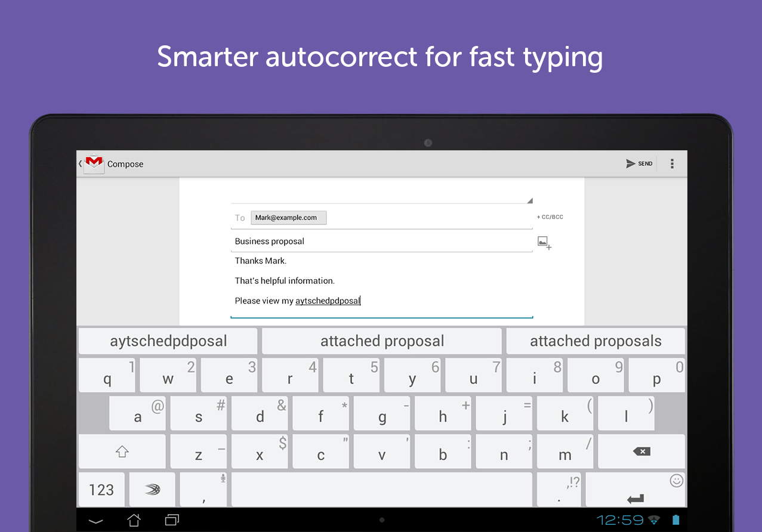Collapse the keyboard with the chevron
The image size is (762, 532).
tap(96, 519)
